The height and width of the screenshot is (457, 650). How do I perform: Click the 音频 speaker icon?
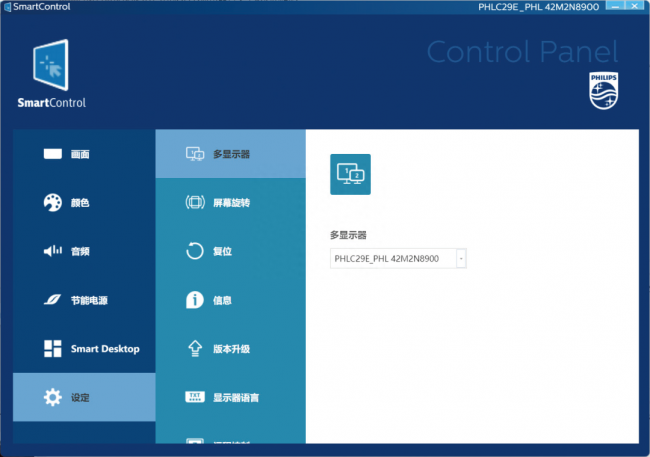point(53,251)
